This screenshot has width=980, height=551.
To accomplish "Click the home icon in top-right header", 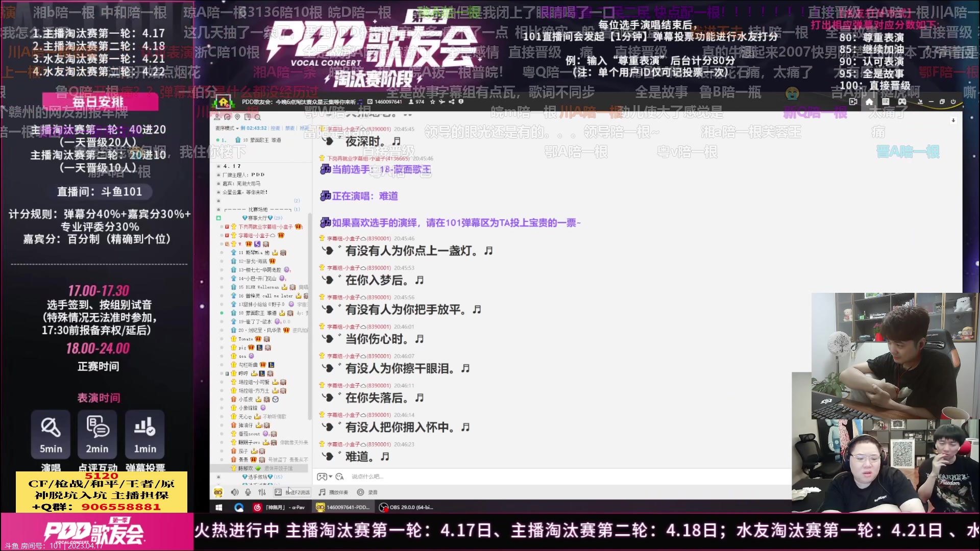I will [x=869, y=102].
